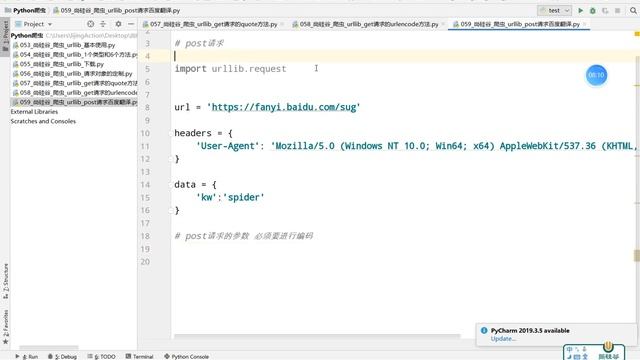Select the Python project root folder in tree
Viewport: 640px width, 360px height.
tap(27, 36)
